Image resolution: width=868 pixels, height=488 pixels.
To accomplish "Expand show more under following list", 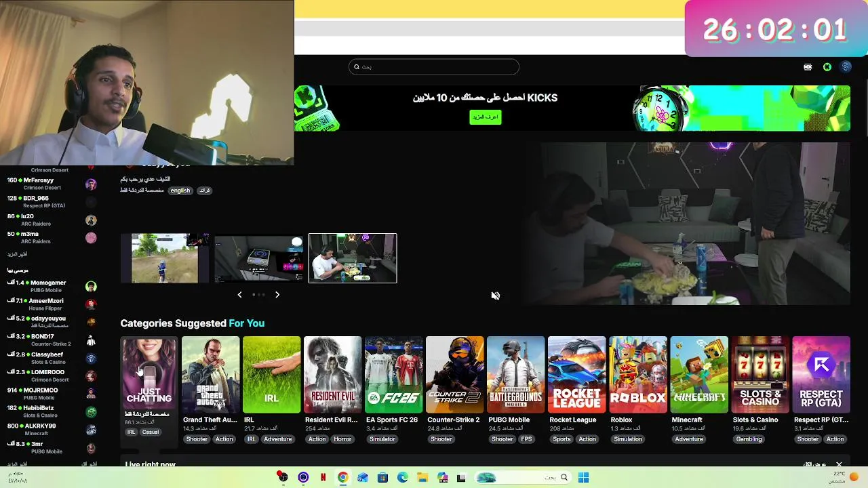I will pyautogui.click(x=17, y=254).
